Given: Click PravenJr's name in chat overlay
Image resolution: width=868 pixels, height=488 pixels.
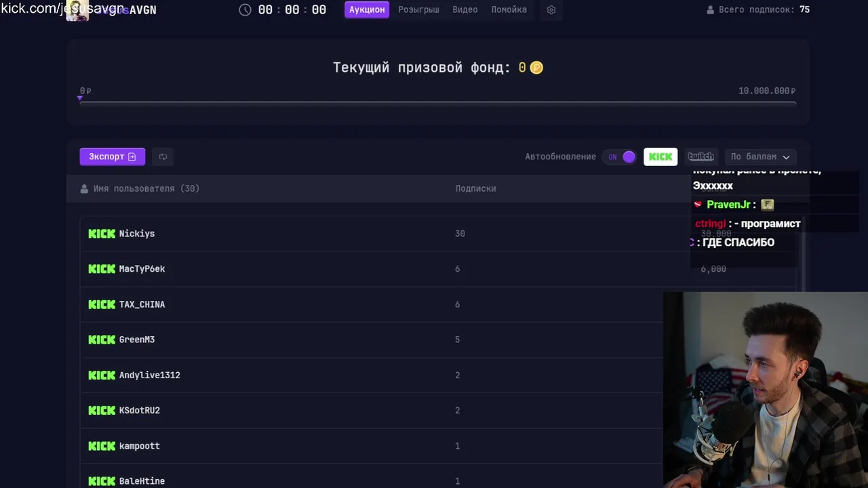Looking at the screenshot, I should click(729, 205).
